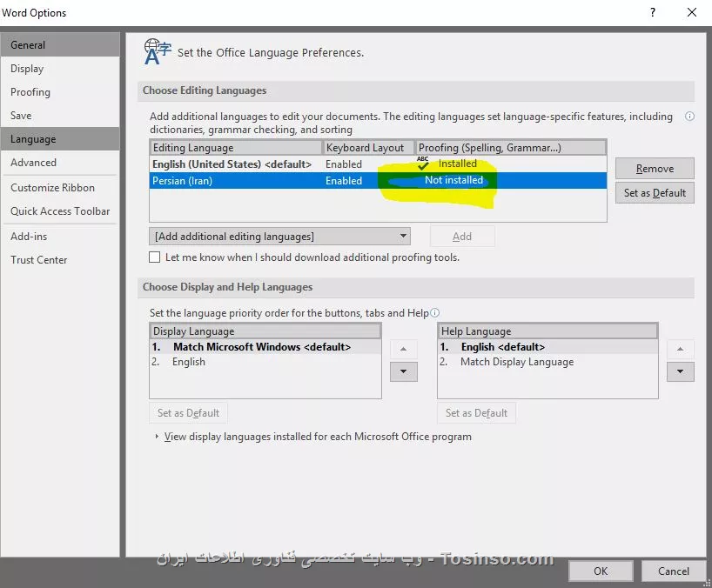This screenshot has height=588, width=712.
Task: Go to the Add-ins category
Action: [60, 237]
